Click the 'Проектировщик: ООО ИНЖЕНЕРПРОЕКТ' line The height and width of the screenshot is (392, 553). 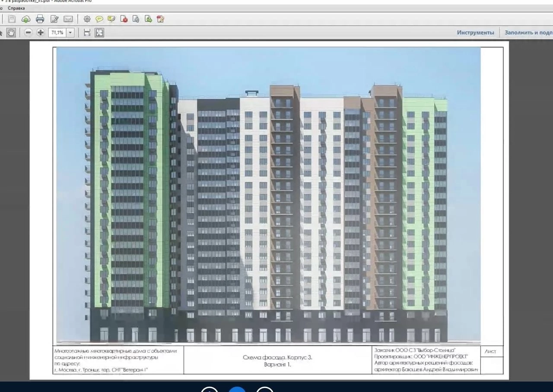coord(421,357)
